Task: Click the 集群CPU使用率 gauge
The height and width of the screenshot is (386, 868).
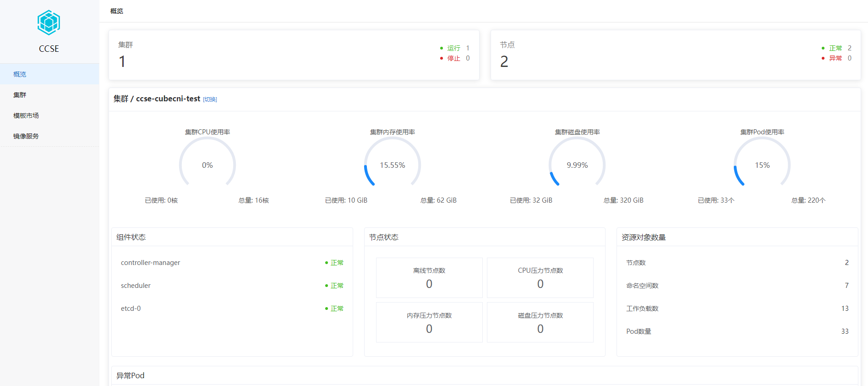Action: 207,161
